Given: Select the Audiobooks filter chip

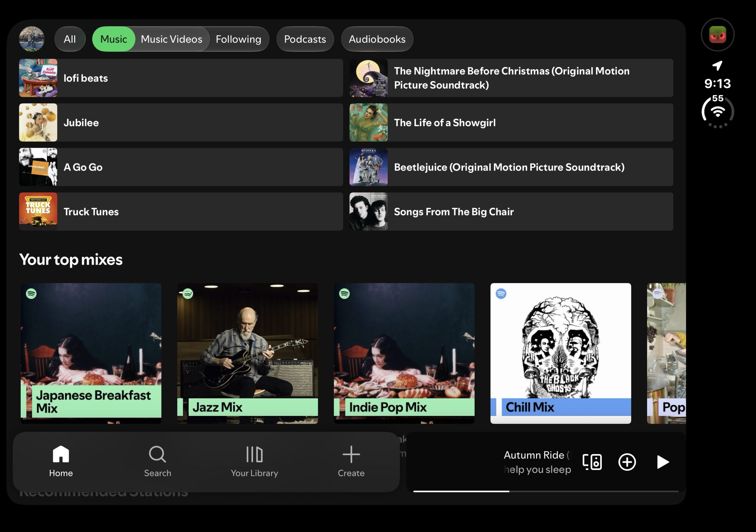Looking at the screenshot, I should point(377,39).
